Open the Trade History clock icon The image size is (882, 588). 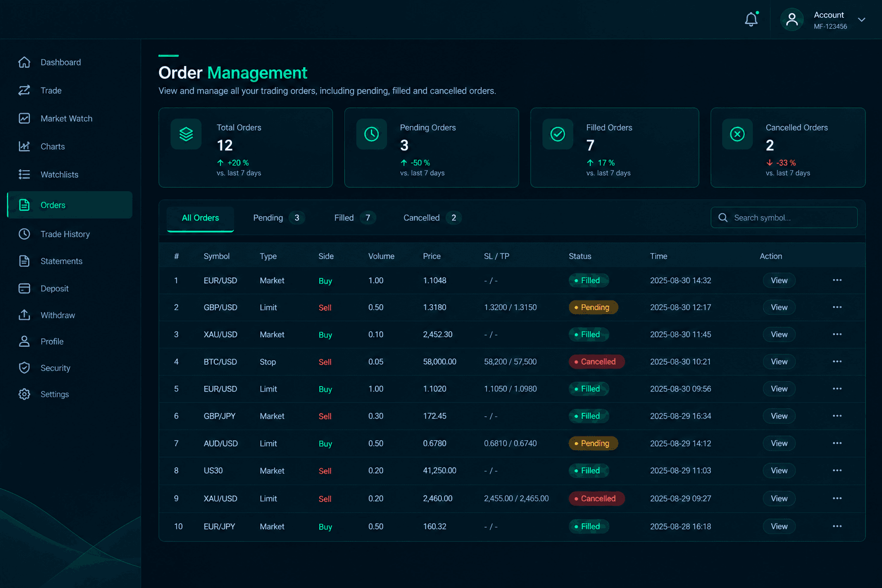(24, 234)
